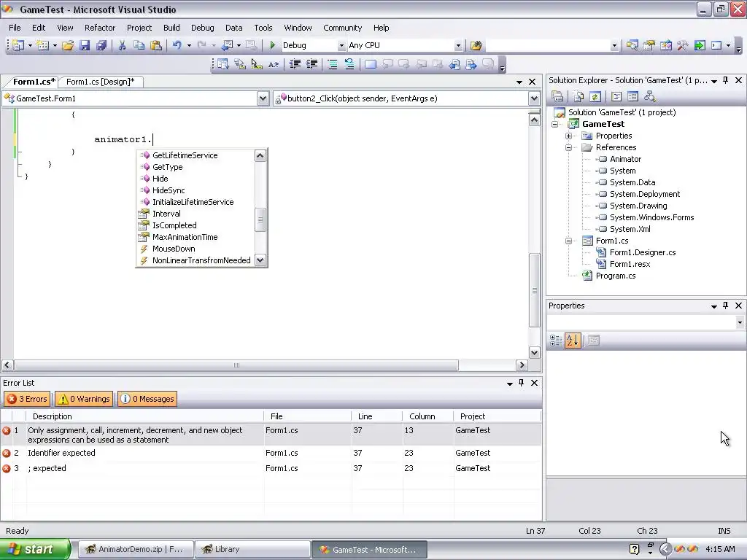
Task: Open the Community menu
Action: point(343,28)
